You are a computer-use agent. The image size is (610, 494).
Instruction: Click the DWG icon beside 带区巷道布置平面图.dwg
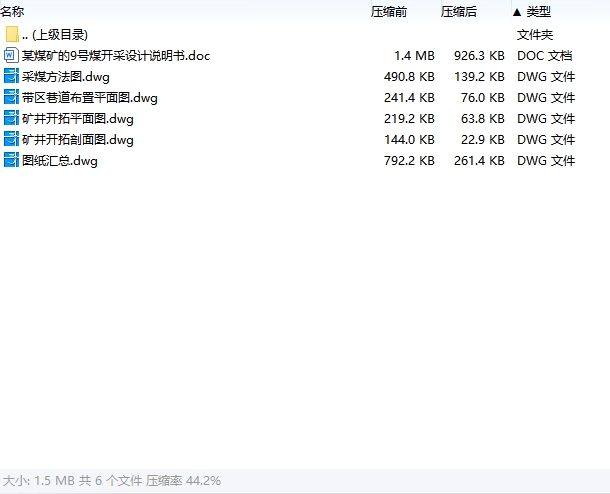click(11, 97)
